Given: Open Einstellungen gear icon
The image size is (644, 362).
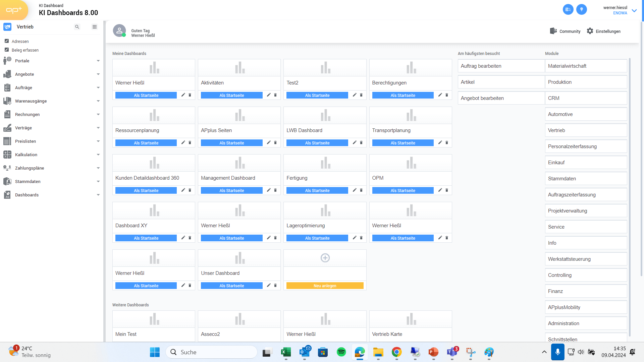Looking at the screenshot, I should coord(590,31).
